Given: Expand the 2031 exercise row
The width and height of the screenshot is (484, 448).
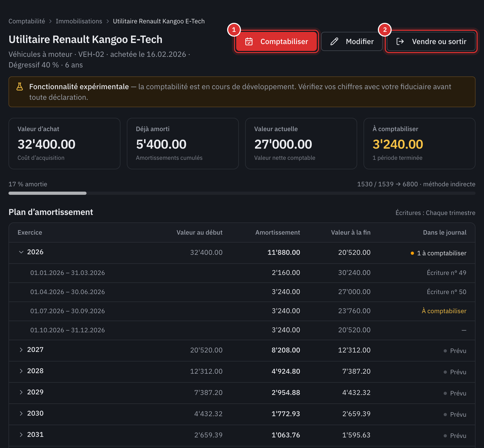Looking at the screenshot, I should [21, 435].
